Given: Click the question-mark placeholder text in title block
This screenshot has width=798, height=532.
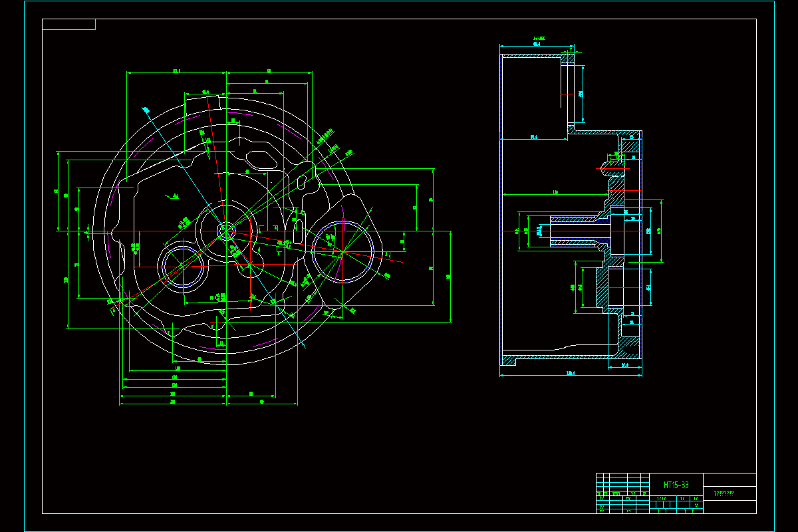Looking at the screenshot, I should click(724, 493).
